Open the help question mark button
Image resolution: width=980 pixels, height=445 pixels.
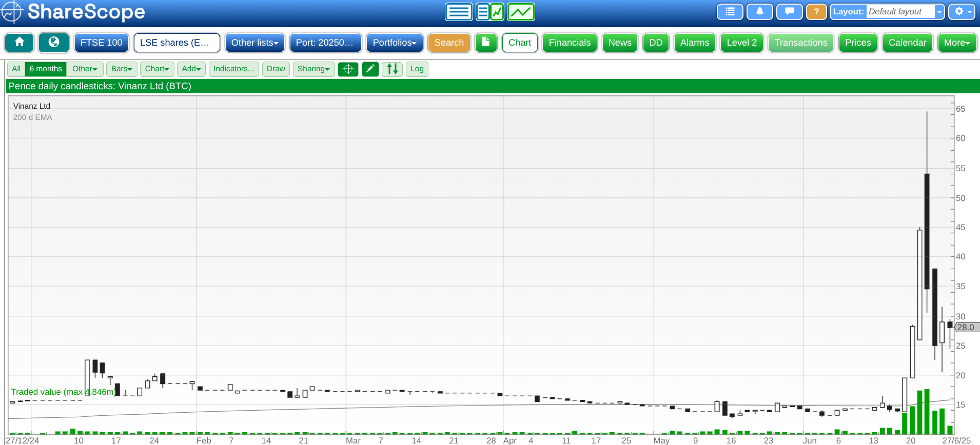(x=816, y=11)
